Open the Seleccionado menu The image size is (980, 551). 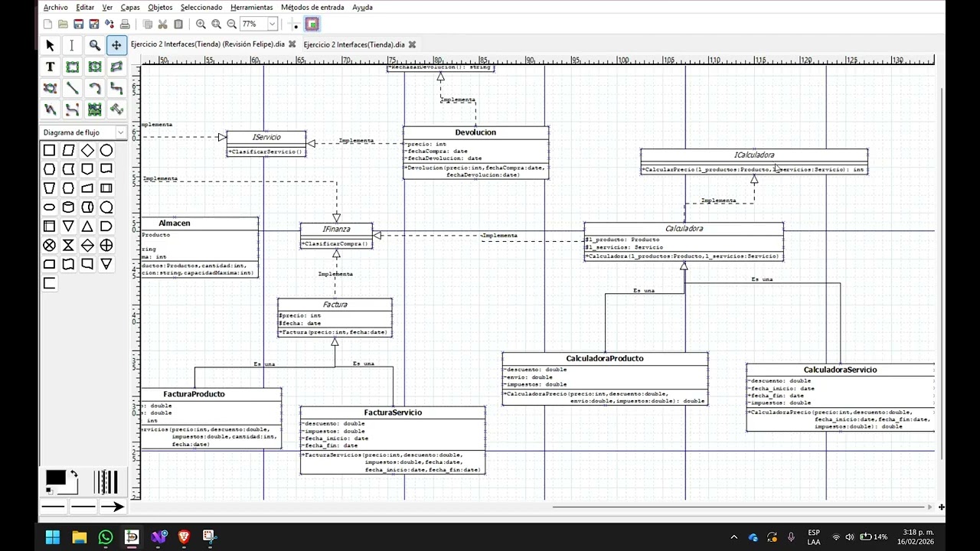point(201,7)
